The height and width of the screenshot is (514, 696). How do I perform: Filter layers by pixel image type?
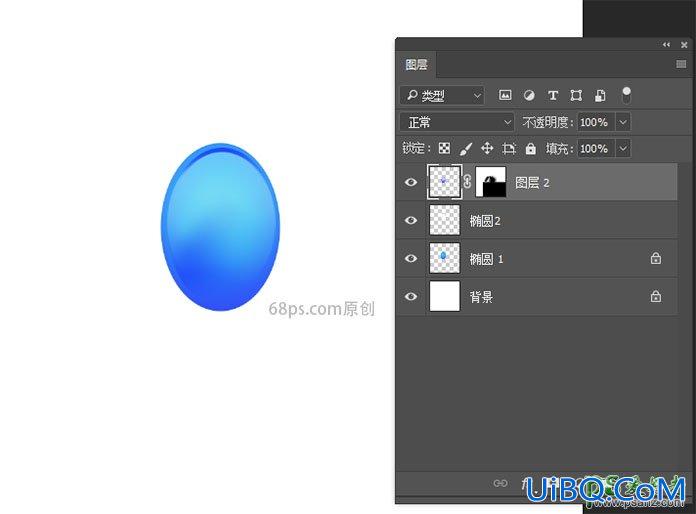(x=505, y=95)
